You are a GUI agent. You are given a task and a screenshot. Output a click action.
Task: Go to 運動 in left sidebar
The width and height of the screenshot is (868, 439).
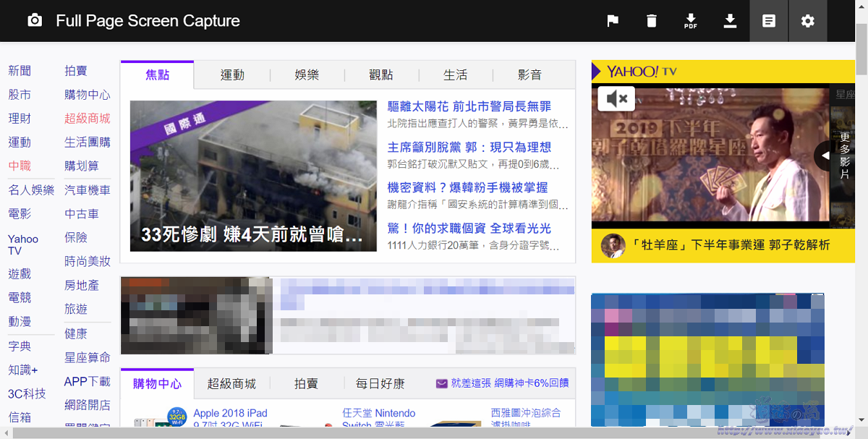click(x=20, y=142)
